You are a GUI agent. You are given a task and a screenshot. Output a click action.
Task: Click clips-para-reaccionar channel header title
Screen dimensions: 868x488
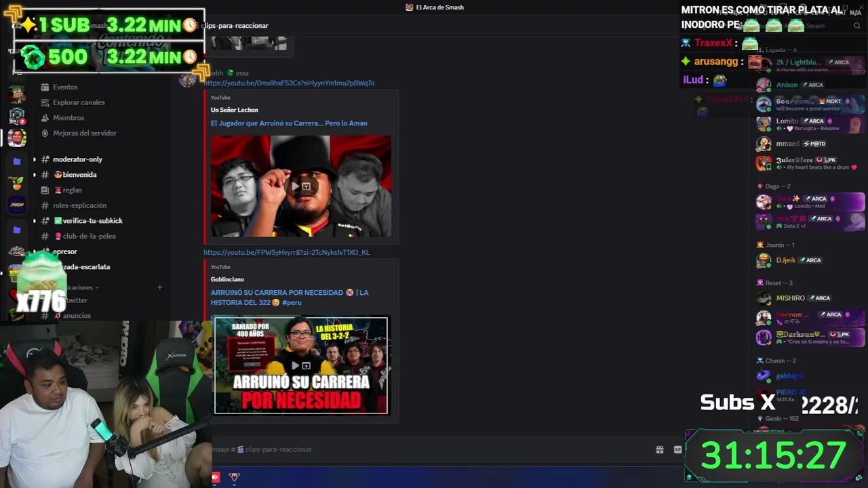click(x=235, y=26)
